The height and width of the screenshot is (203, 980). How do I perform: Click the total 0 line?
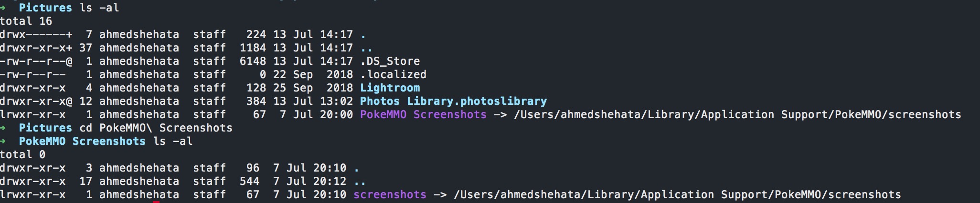point(22,154)
